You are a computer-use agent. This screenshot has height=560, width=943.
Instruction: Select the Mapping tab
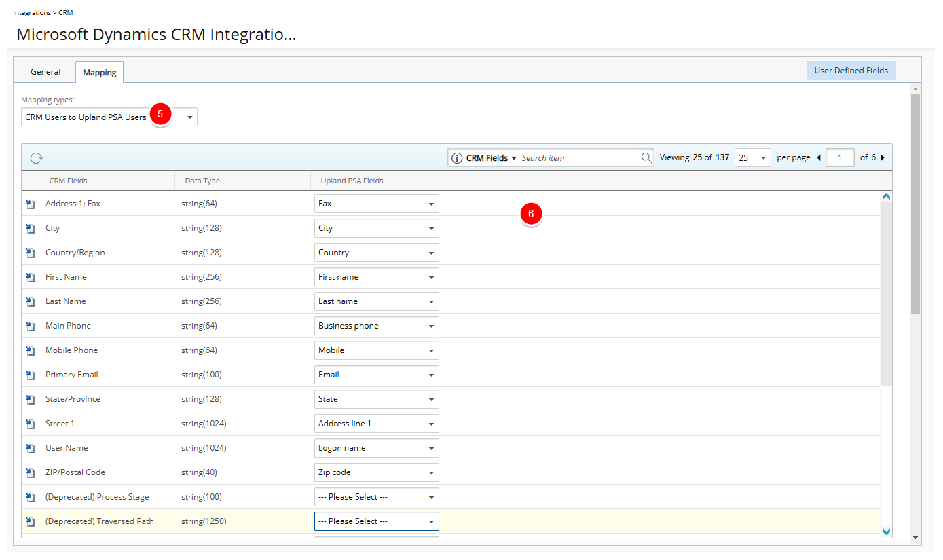99,72
